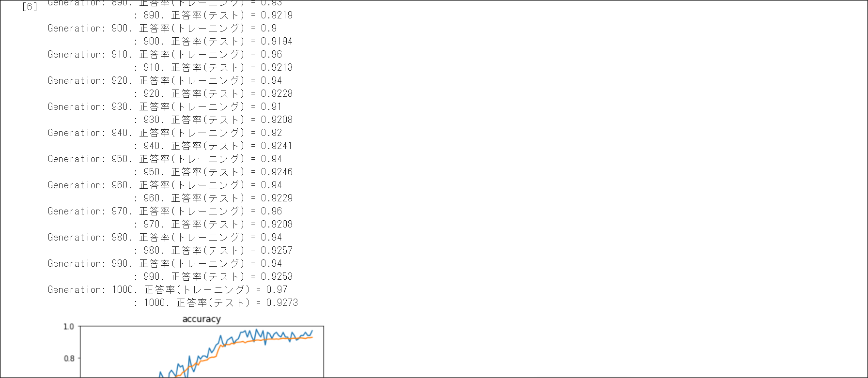868x378 pixels.
Task: Click the accuracy plot image
Action: pyautogui.click(x=193, y=346)
